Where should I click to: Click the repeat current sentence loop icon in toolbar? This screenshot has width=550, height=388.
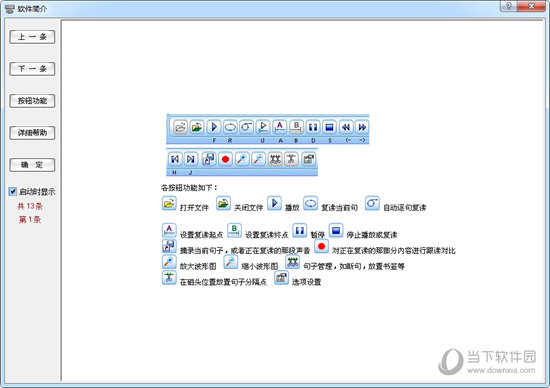coord(230,127)
